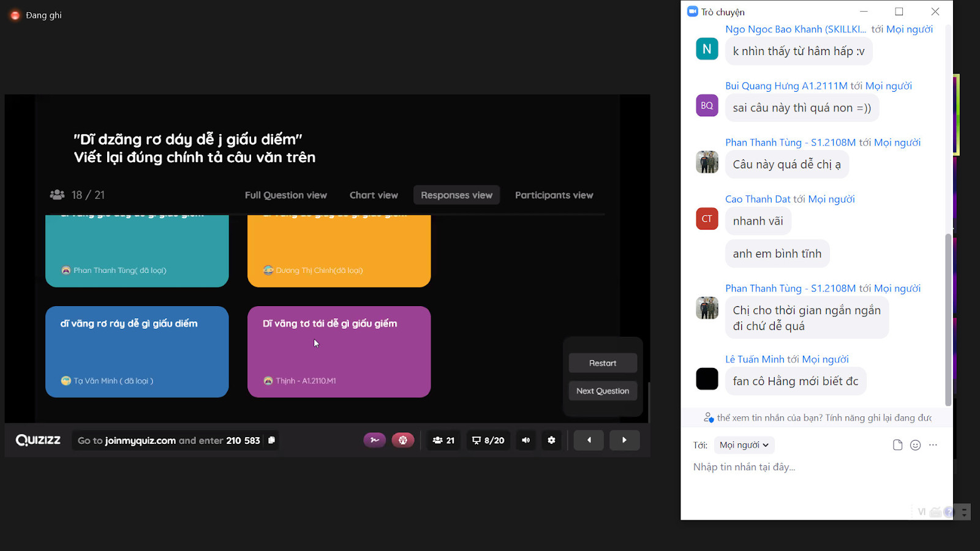Image resolution: width=980 pixels, height=551 pixels.
Task: Click message 'k nhìn thấy từ hâm hấp :v'
Action: click(799, 51)
